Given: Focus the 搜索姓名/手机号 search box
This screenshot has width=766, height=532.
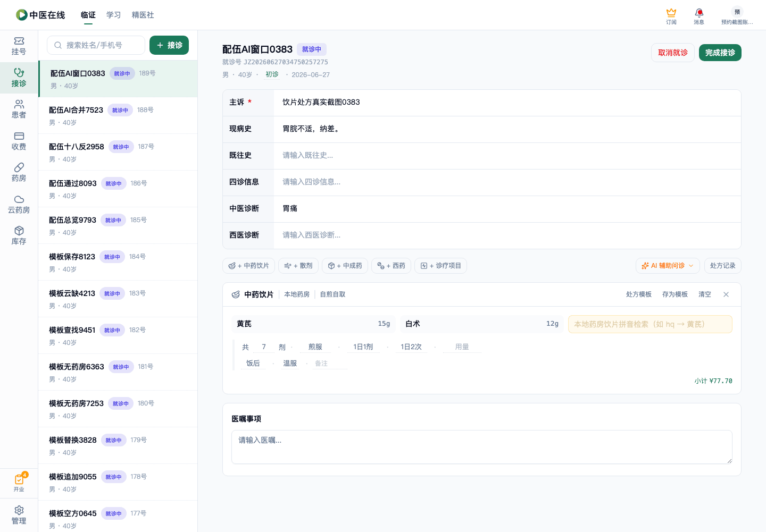Looking at the screenshot, I should [x=96, y=45].
